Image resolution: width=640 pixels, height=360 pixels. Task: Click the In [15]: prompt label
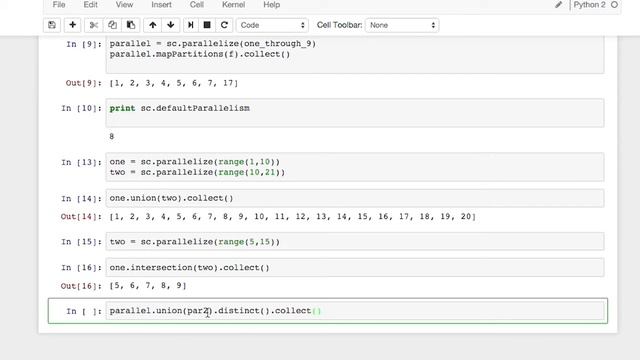pyautogui.click(x=81, y=242)
